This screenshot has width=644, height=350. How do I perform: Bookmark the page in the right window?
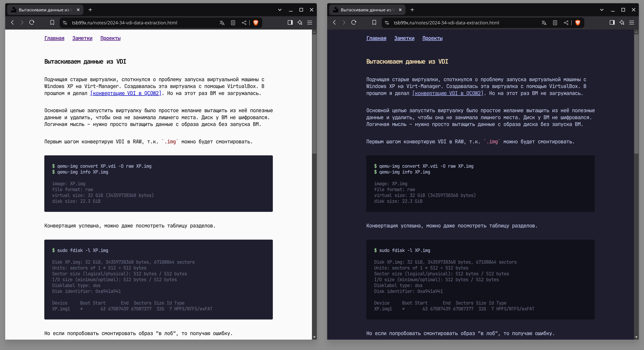pyautogui.click(x=374, y=23)
